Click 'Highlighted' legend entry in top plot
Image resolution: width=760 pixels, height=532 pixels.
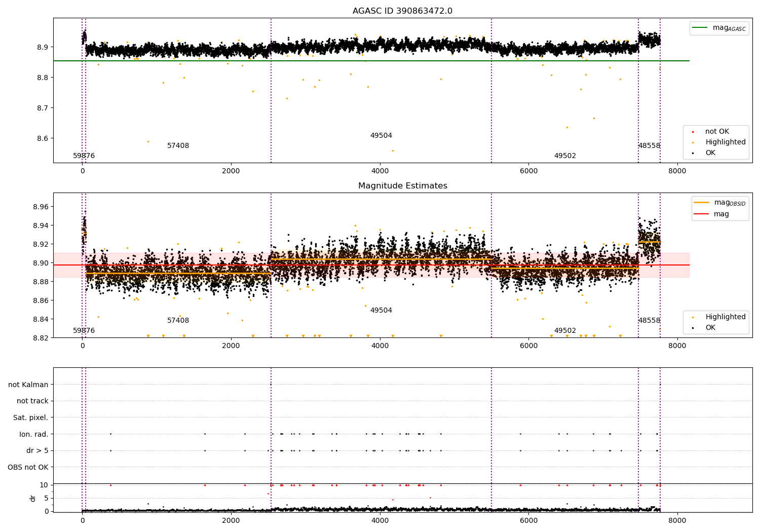click(725, 142)
